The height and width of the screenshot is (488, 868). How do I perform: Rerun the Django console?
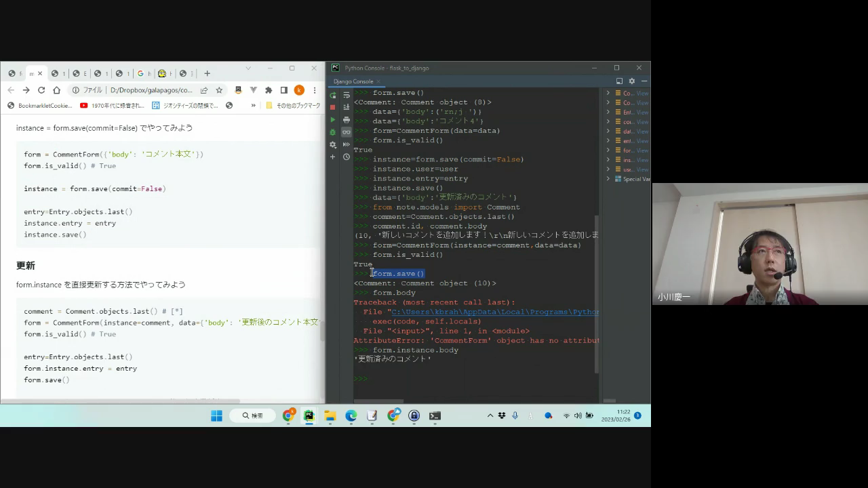click(x=333, y=95)
